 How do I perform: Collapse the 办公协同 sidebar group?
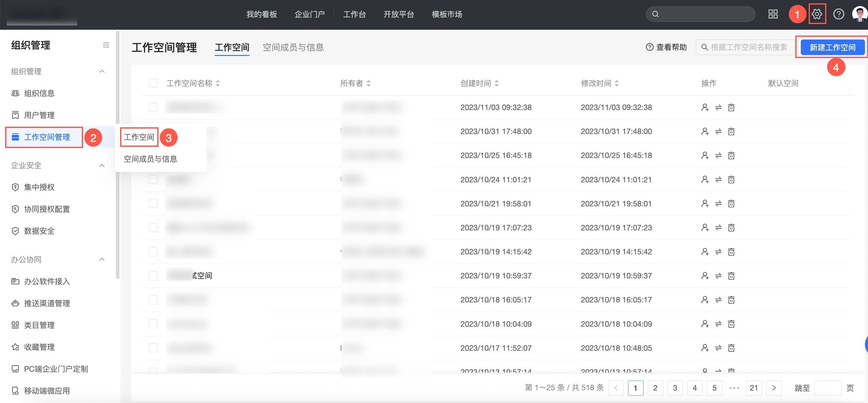pyautogui.click(x=102, y=259)
